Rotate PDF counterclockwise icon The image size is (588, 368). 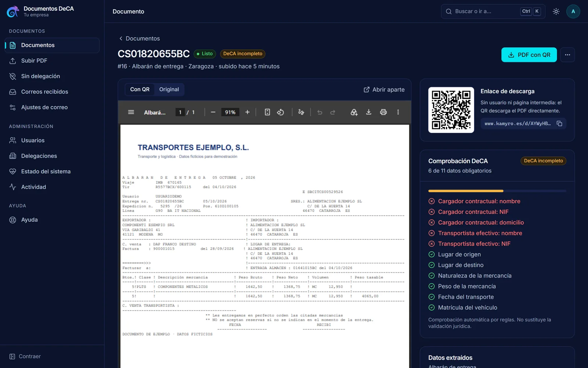tap(280, 112)
